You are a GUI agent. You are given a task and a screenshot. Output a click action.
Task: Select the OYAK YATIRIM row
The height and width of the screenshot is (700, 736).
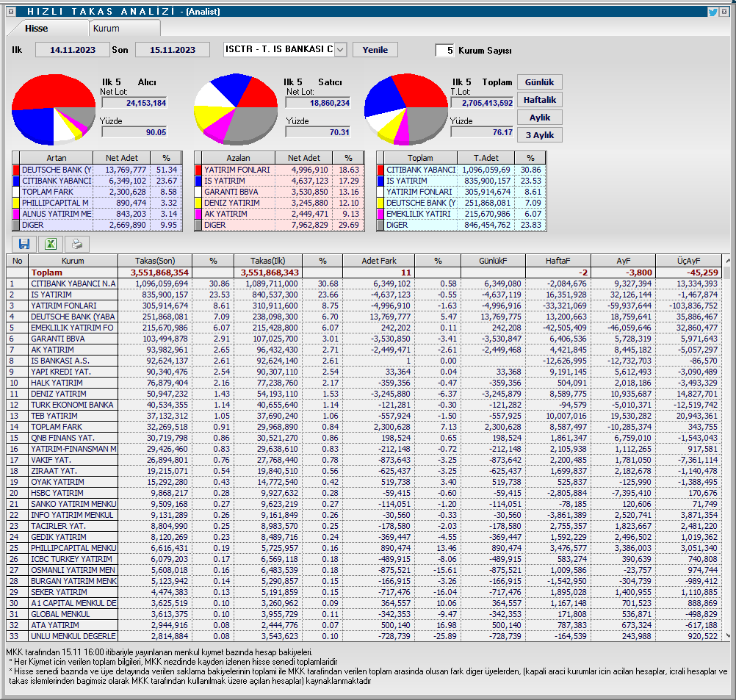coord(364,482)
